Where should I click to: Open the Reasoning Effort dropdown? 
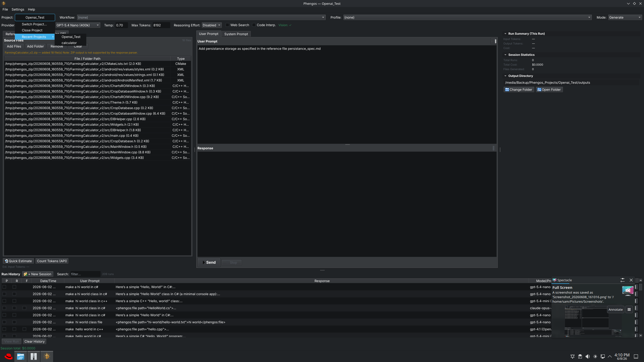point(212,25)
